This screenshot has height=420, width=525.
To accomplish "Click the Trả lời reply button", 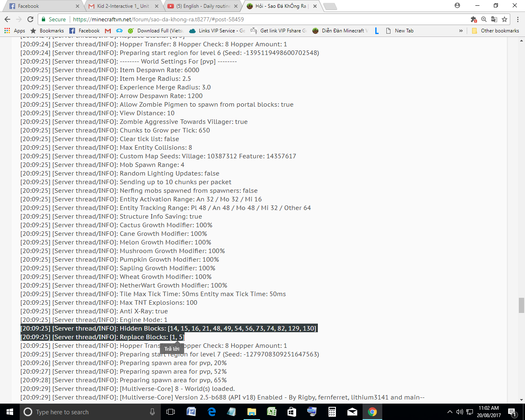I will point(172,349).
